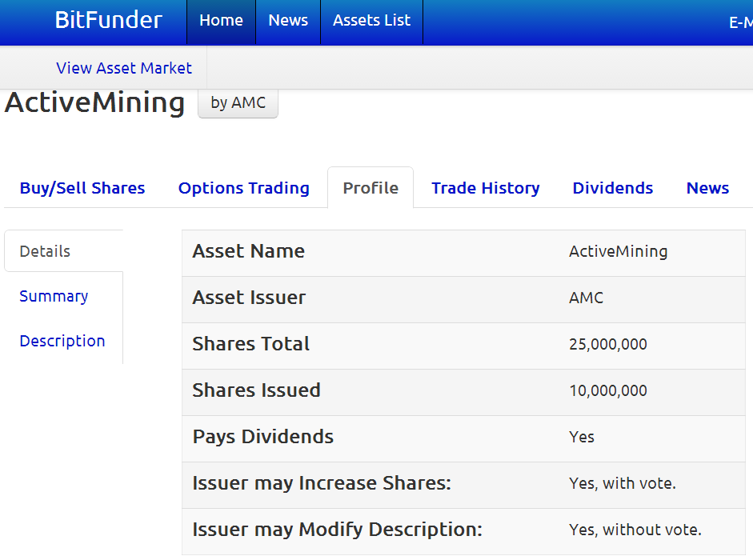753x560 pixels.
Task: Click the 'Yes' pays dividends value
Action: tap(582, 437)
